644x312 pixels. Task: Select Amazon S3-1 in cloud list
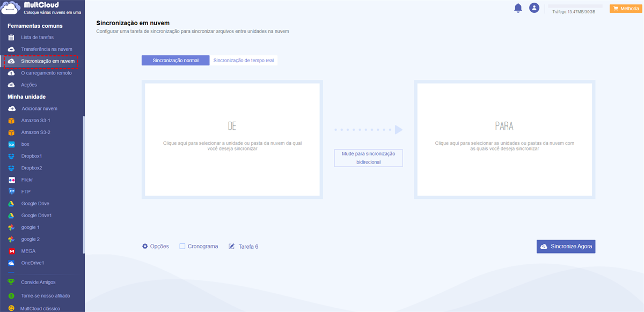point(36,121)
